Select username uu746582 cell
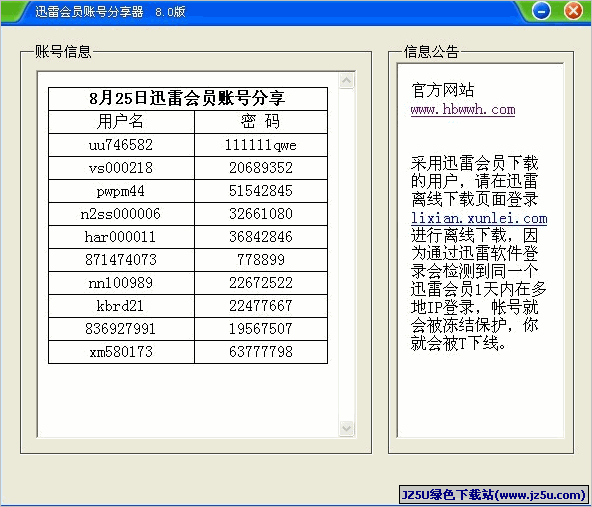 tap(121, 145)
